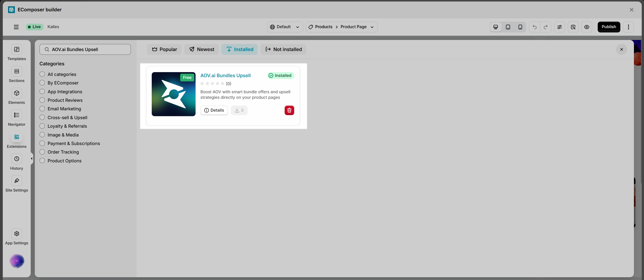644x280 pixels.
Task: Switch to tablet device preview
Action: 508,27
